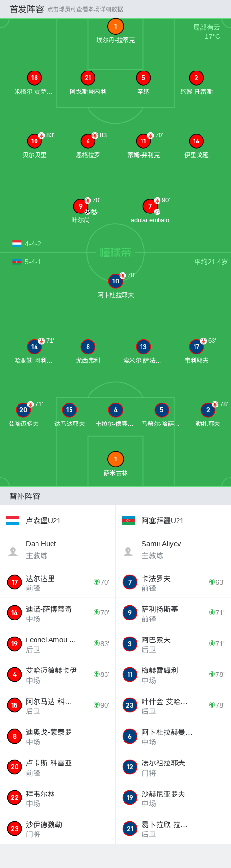Click the Azerbaijan flag next to 5-4-1
The width and height of the screenshot is (231, 868).
17,262
